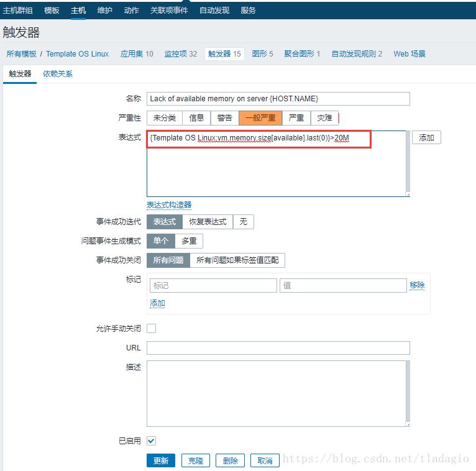
Task: Go to 图形 5 link
Action: [263, 54]
